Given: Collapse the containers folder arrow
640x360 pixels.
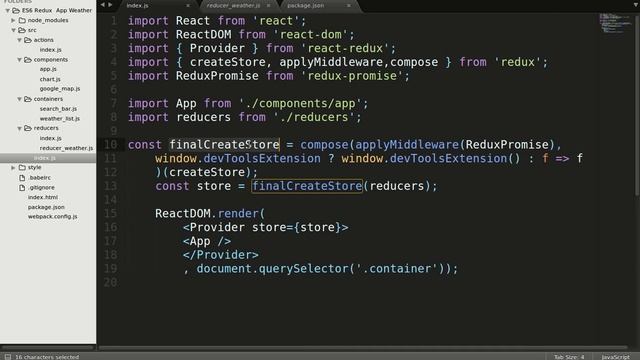Looking at the screenshot, I should tap(19, 99).
